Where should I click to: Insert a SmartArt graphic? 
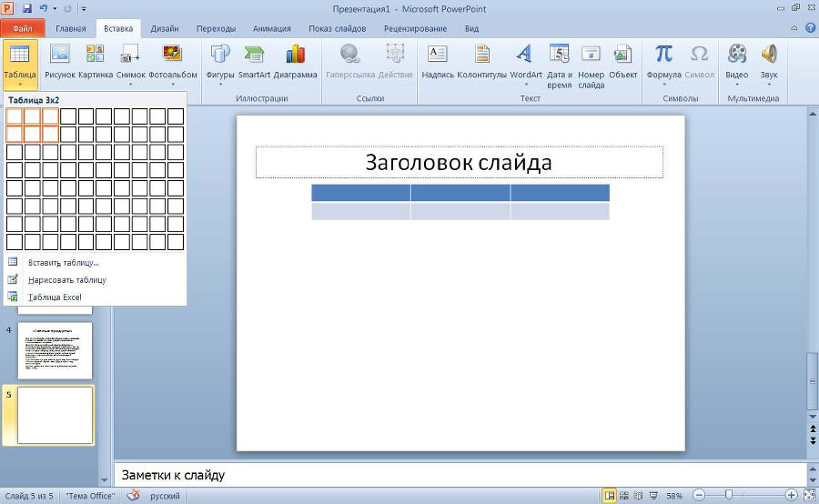coord(254,62)
